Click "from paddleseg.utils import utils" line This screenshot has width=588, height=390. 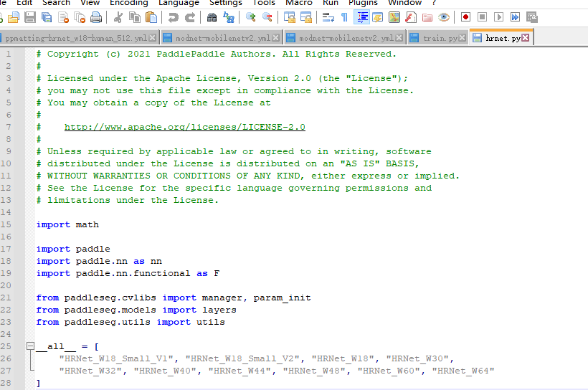coord(131,322)
